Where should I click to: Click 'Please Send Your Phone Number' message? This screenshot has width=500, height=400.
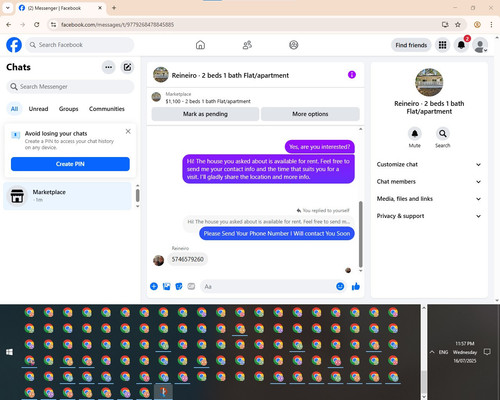(x=277, y=234)
